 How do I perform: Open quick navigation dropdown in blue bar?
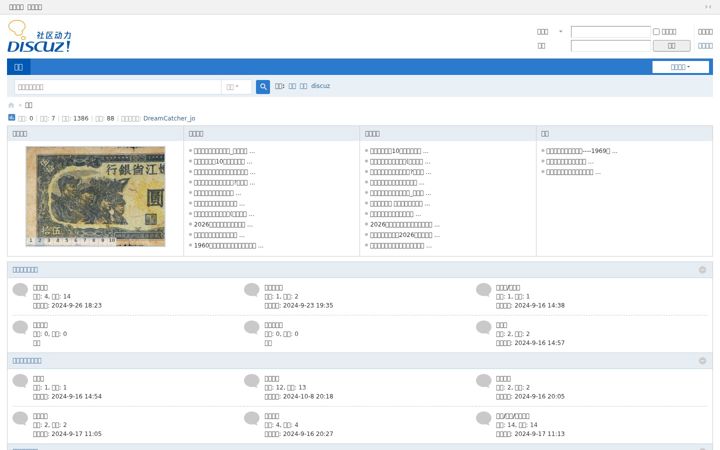680,67
